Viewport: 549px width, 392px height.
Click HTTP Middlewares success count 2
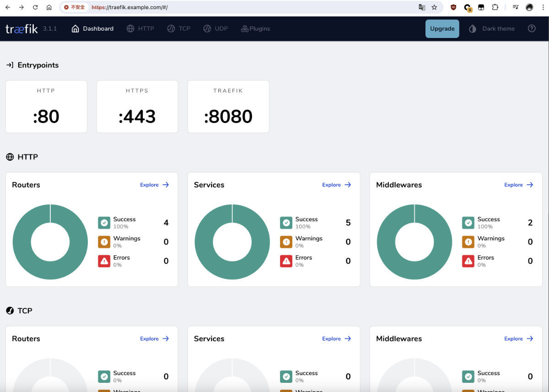[x=530, y=223]
